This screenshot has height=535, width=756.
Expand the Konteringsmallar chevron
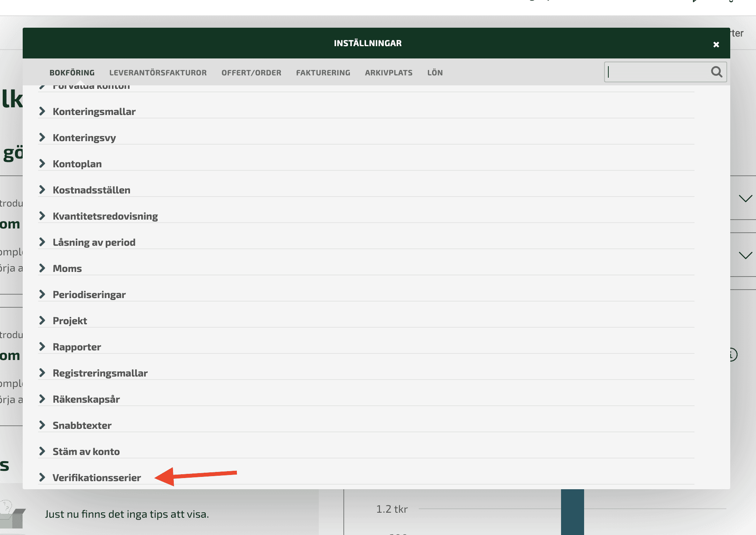tap(42, 112)
